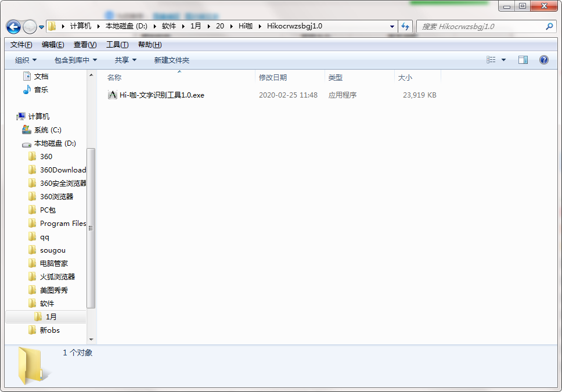Click the change view icon

coord(491,60)
